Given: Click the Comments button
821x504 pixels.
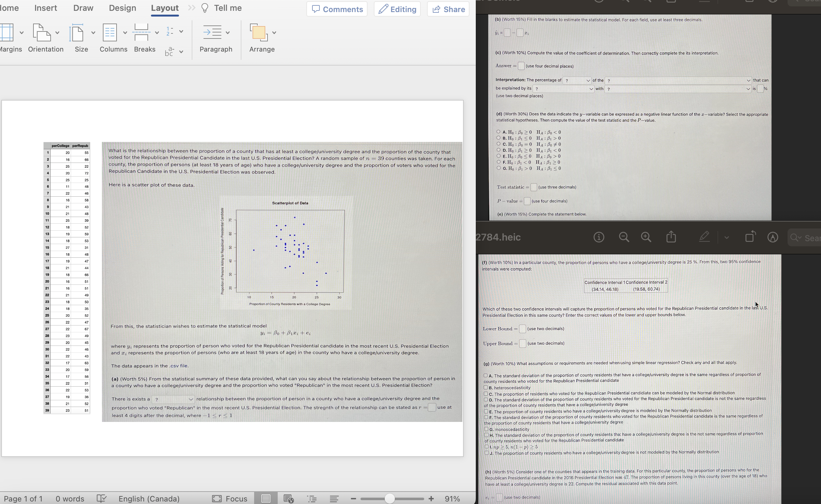Looking at the screenshot, I should tap(337, 9).
